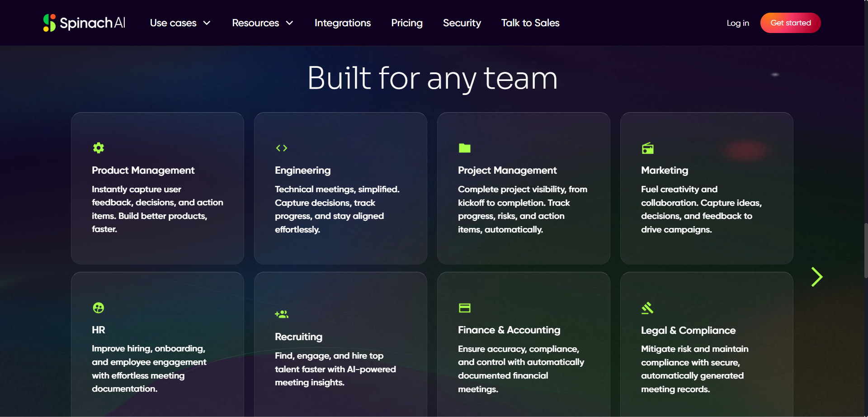Click the Spinach AI logo
Image resolution: width=868 pixels, height=417 pixels.
pos(84,23)
